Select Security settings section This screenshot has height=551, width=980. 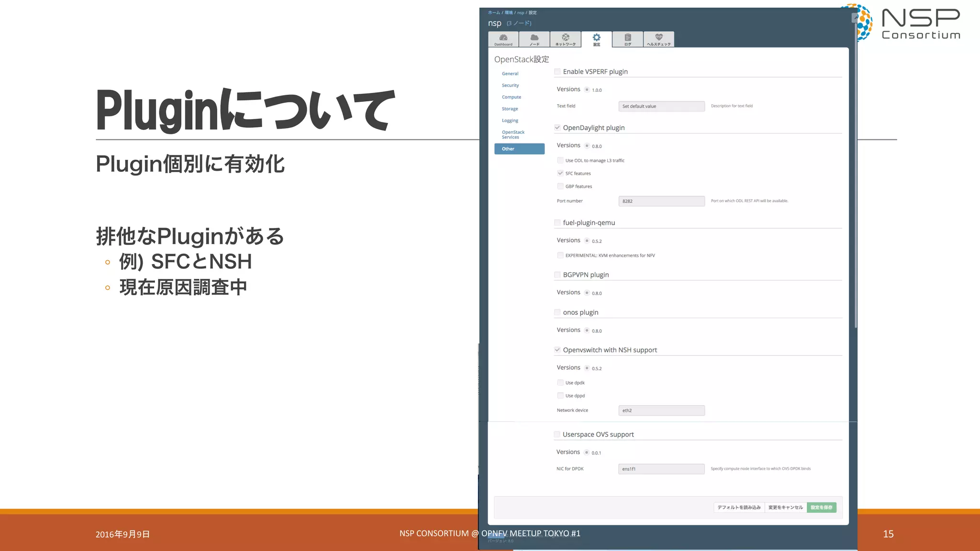point(511,85)
